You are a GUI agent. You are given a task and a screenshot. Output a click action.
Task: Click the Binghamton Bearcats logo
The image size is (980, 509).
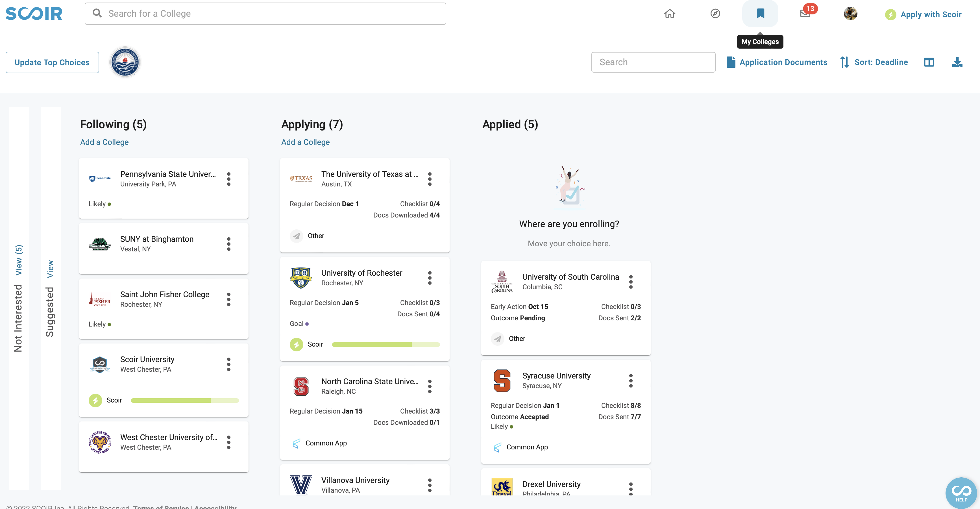[x=100, y=244]
